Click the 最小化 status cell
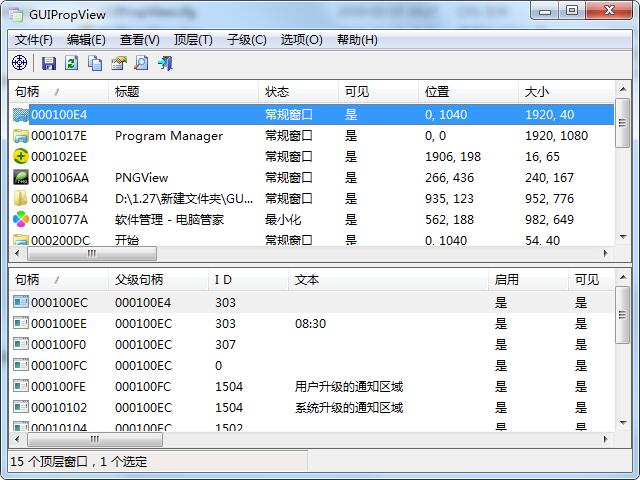Image resolution: width=640 pixels, height=480 pixels. coord(283,220)
